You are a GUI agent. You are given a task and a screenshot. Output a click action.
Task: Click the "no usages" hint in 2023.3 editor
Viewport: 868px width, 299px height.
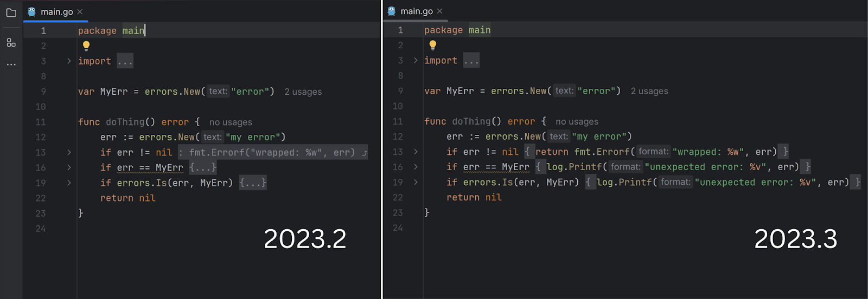point(577,122)
